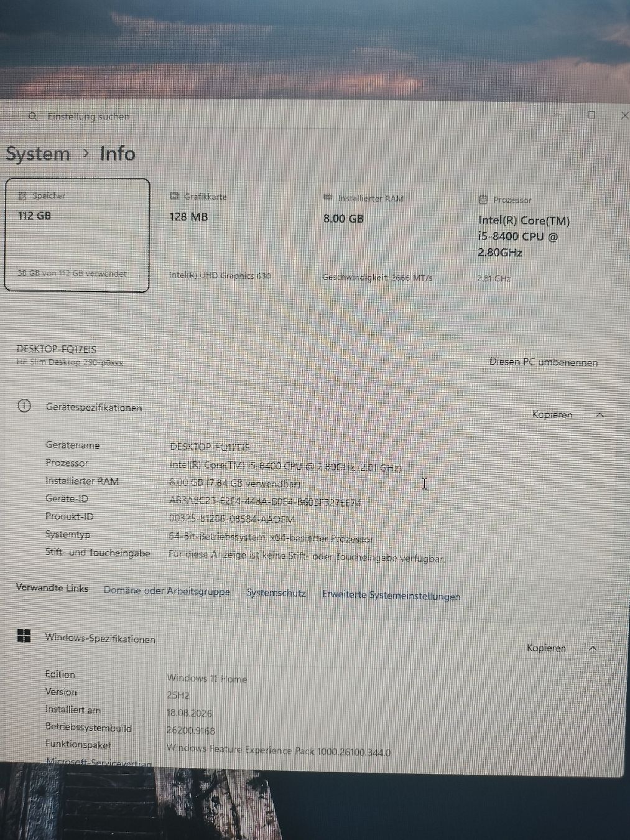Click the install date '18.08.2026'
630x840 pixels.
coord(190,713)
